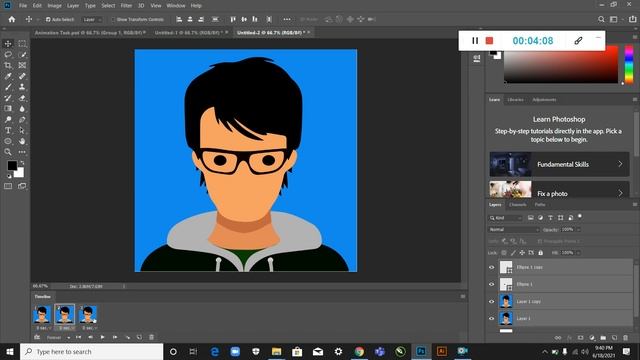Toggle lock transparent pixels icon

[504, 253]
